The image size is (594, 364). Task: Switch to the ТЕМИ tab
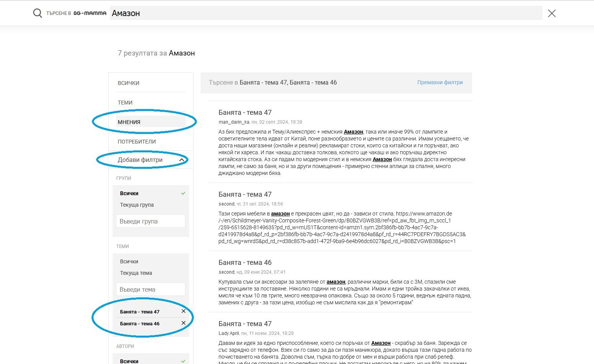pos(125,103)
